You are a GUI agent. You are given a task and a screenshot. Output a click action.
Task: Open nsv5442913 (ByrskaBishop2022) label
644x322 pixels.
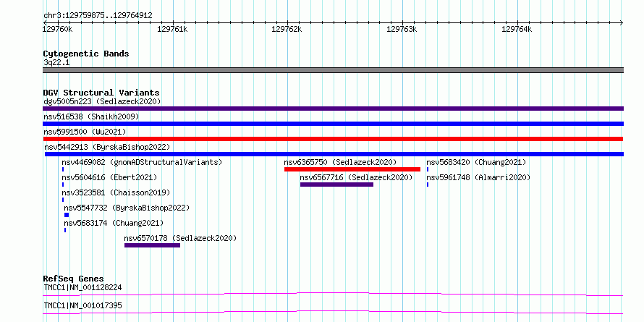tap(107, 147)
